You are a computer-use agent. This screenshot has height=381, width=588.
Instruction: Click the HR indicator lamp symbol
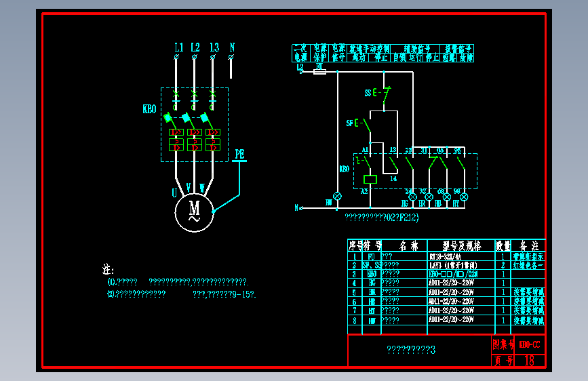[x=429, y=197]
